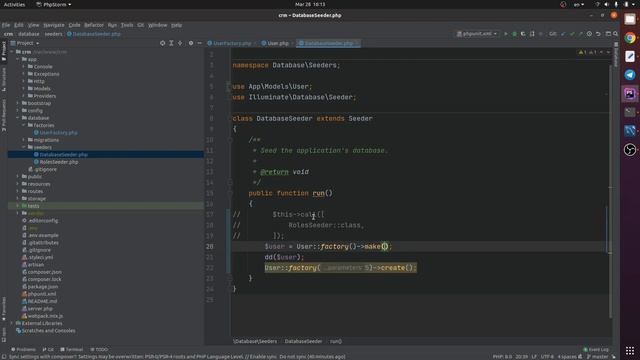This screenshot has height=360, width=640.
Task: Open the Navigate menu
Action: click(54, 25)
